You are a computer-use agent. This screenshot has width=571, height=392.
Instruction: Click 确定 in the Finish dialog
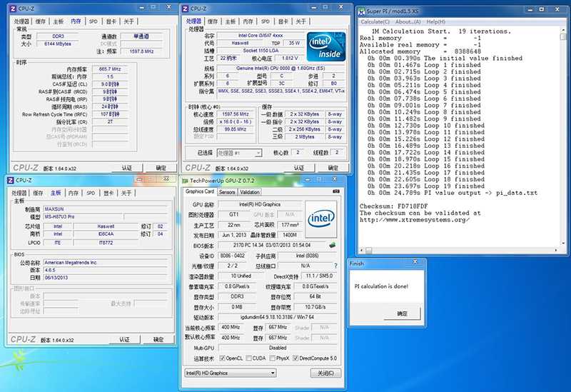click(x=402, y=313)
